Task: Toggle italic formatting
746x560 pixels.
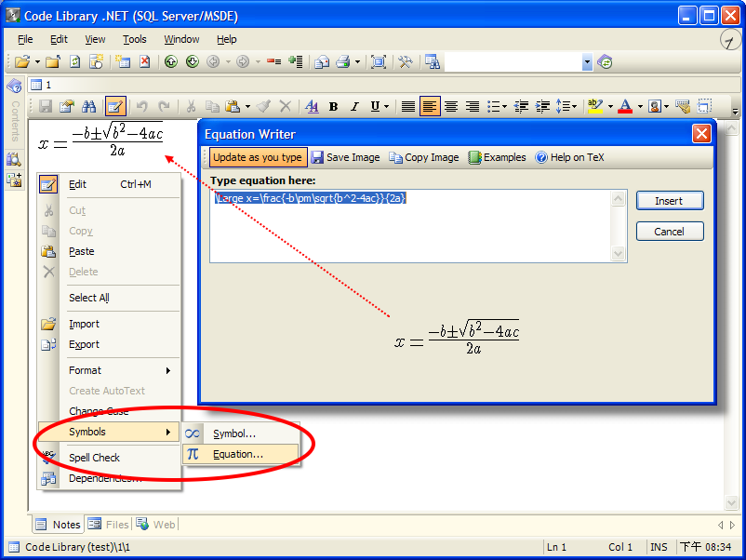Action: coord(354,106)
